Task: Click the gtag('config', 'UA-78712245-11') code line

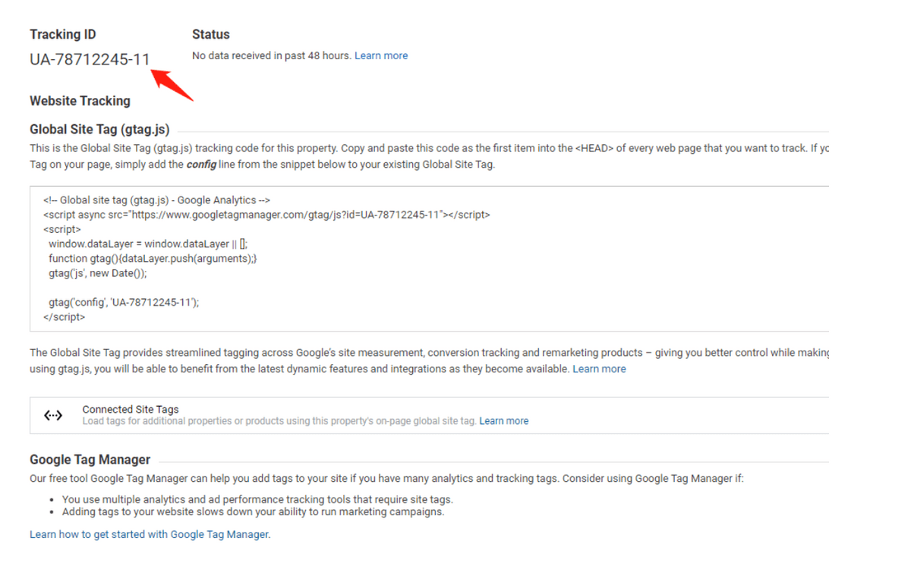Action: pos(124,302)
